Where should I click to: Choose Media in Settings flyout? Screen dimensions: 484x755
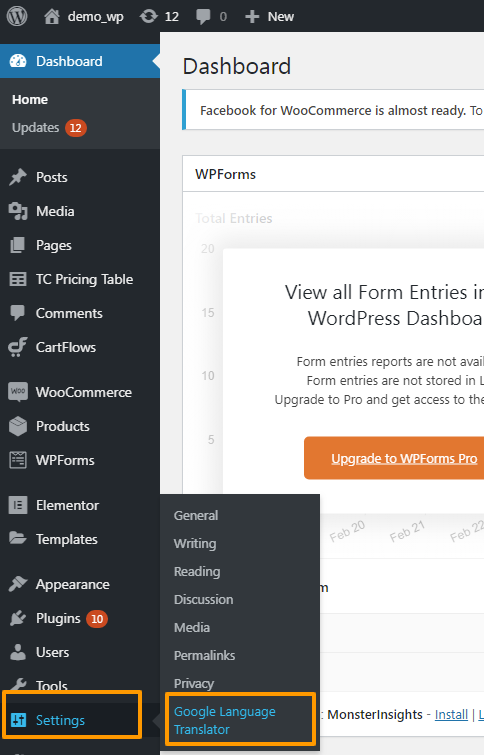click(x=192, y=627)
